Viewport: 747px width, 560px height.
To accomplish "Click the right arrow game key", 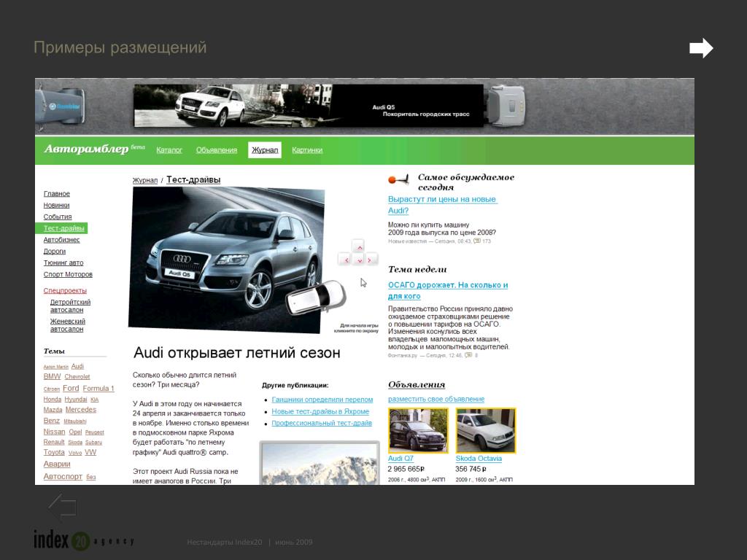I will click(370, 260).
